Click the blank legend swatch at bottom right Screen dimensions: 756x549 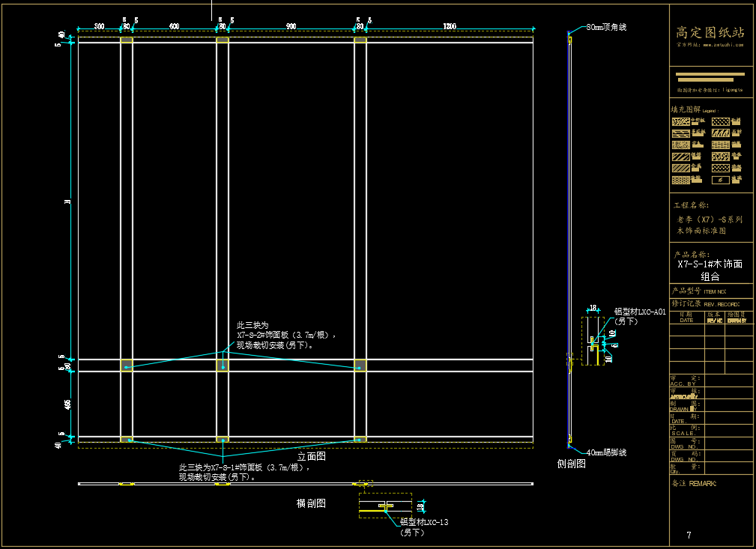click(720, 181)
